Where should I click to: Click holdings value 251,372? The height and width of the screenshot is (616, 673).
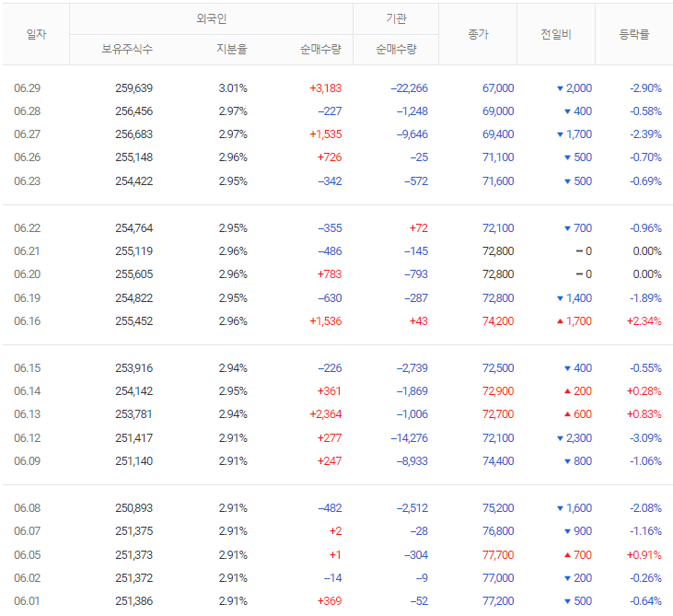pyautogui.click(x=133, y=578)
